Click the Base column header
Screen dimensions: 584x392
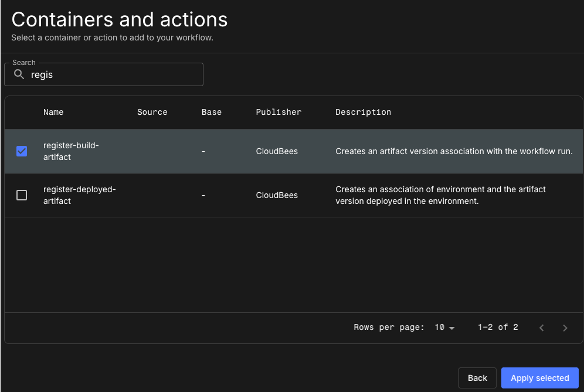[x=212, y=112]
